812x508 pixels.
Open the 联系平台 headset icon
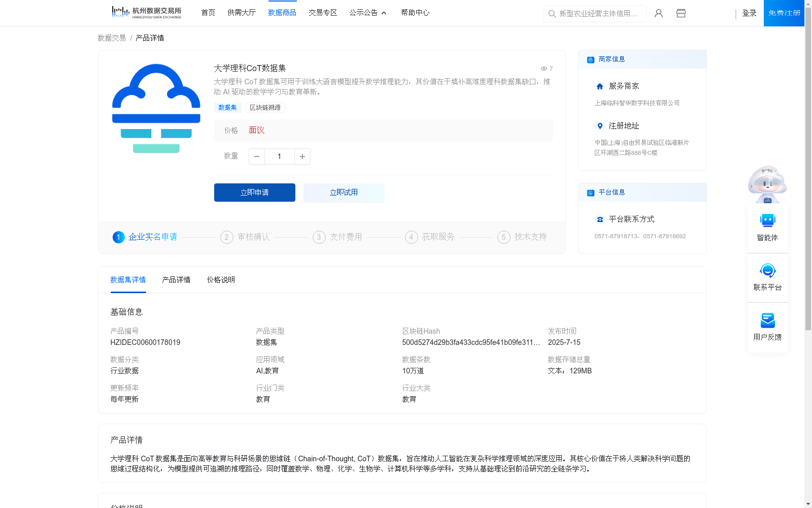coord(767,270)
